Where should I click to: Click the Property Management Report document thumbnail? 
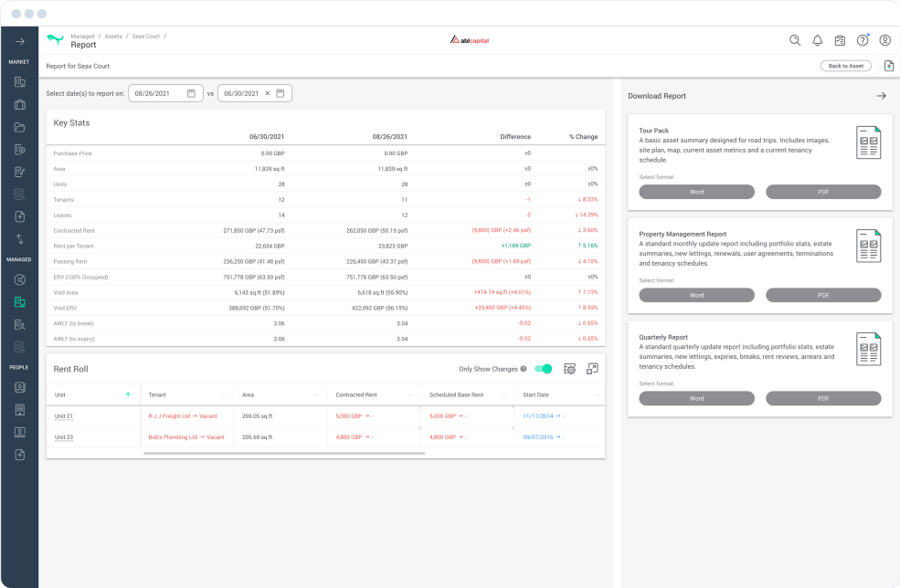[868, 246]
